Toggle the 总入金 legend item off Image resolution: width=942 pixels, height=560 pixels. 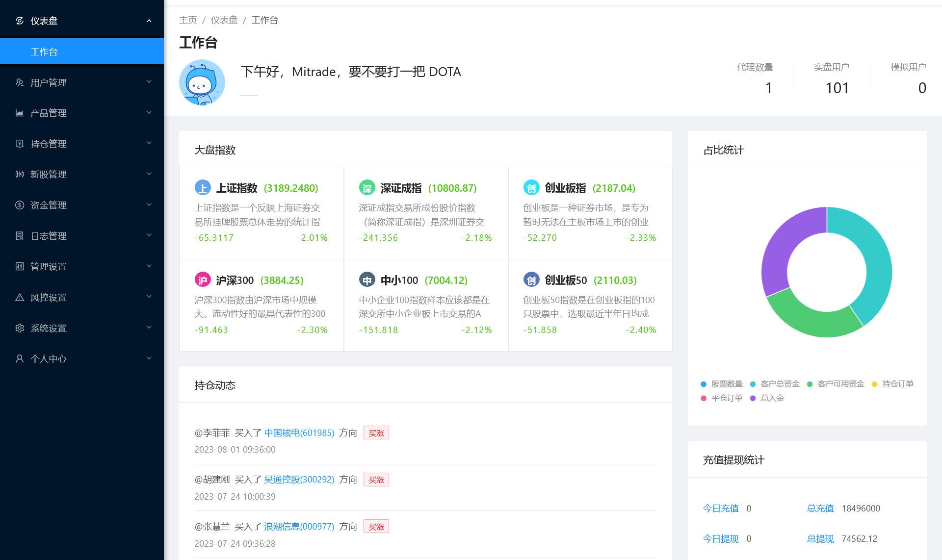pos(771,398)
